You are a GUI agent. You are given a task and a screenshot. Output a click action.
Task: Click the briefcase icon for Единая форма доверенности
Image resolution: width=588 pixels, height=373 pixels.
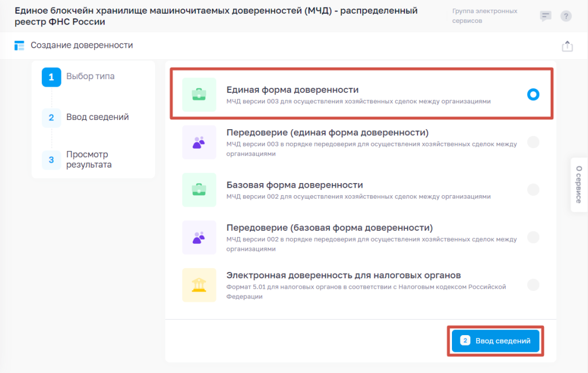(199, 95)
